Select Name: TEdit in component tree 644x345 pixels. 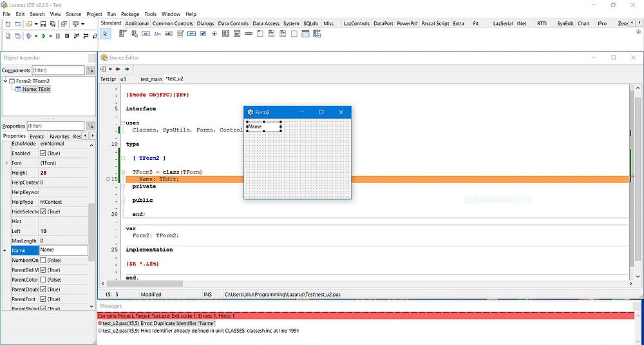coord(36,89)
